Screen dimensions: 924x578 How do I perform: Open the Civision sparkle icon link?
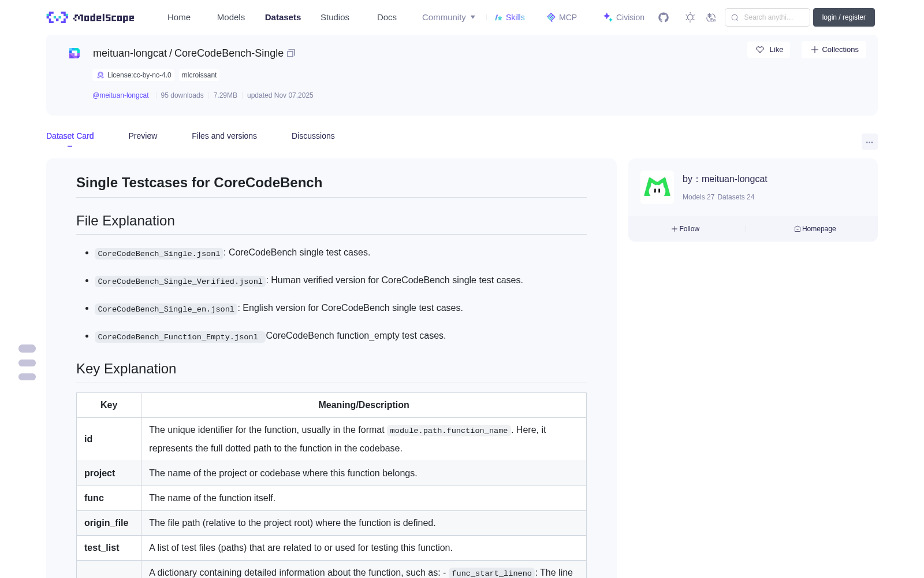pos(624,17)
